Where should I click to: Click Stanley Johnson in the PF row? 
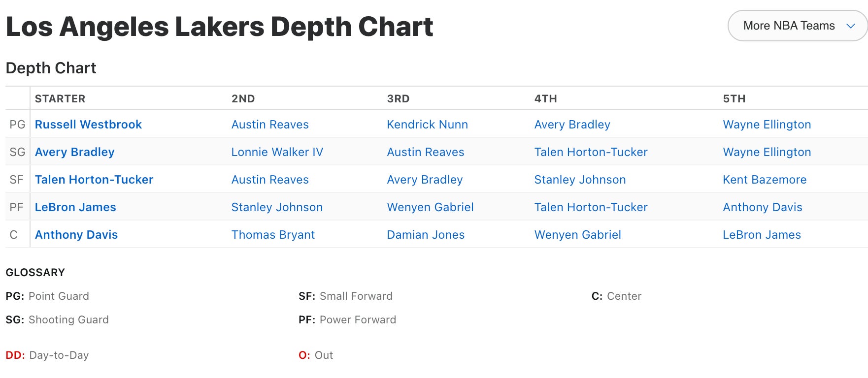click(x=277, y=207)
